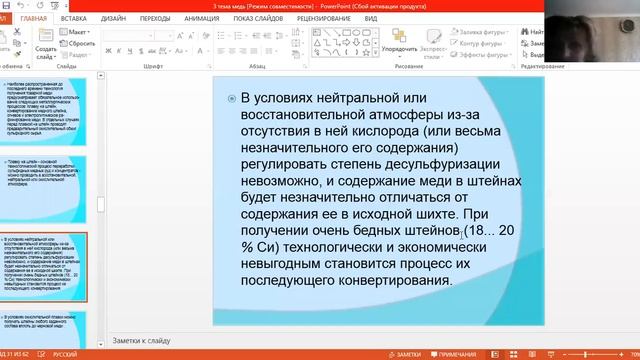Open text direction options
Image resolution: width=640 pixels, height=360 pixels.
[x=297, y=31]
